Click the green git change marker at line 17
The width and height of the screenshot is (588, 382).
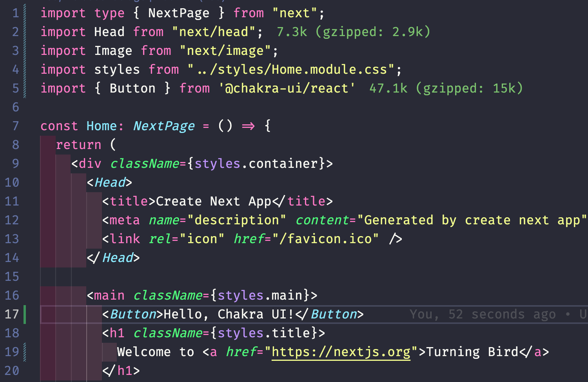pos(25,314)
